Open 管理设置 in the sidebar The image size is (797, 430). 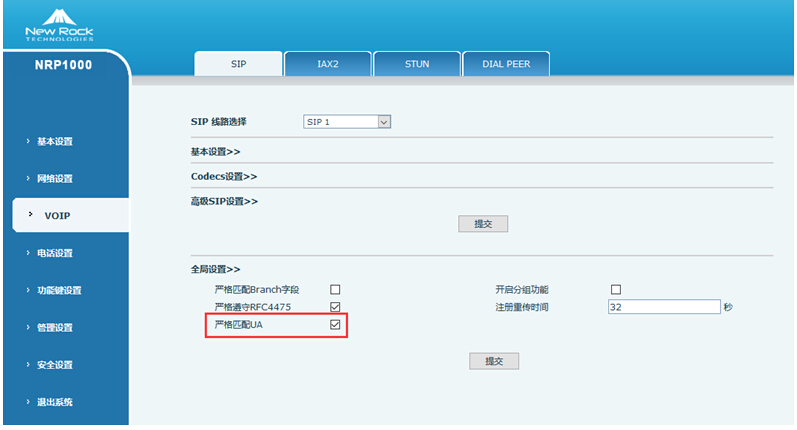[x=55, y=327]
